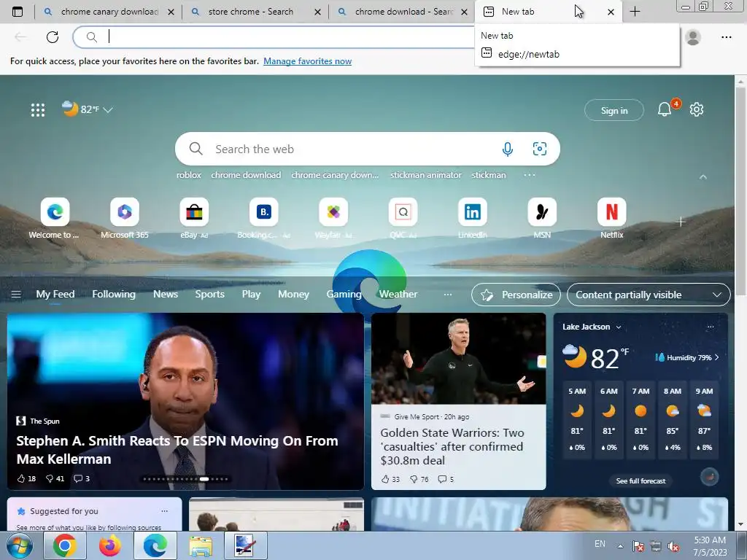Image resolution: width=747 pixels, height=560 pixels.
Task: Refresh the page with reload icon
Action: 53,36
